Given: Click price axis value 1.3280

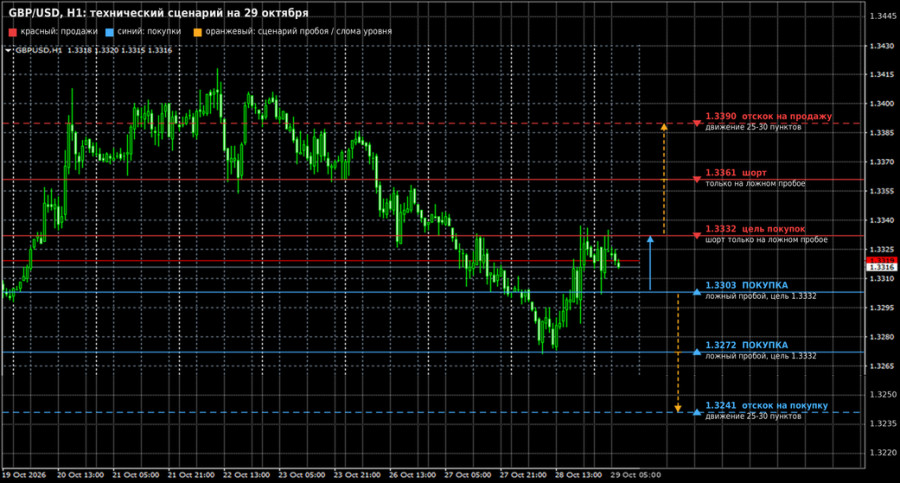Looking at the screenshot, I should pyautogui.click(x=882, y=337).
